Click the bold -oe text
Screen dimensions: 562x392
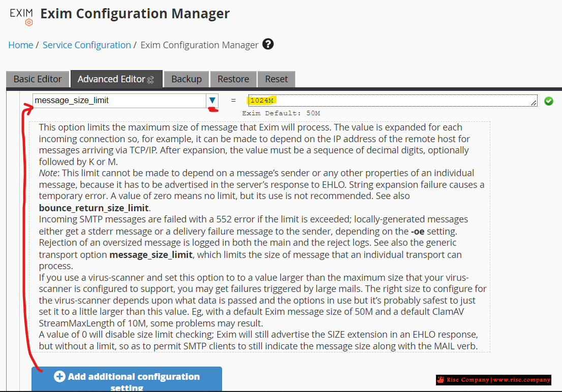tap(418, 232)
